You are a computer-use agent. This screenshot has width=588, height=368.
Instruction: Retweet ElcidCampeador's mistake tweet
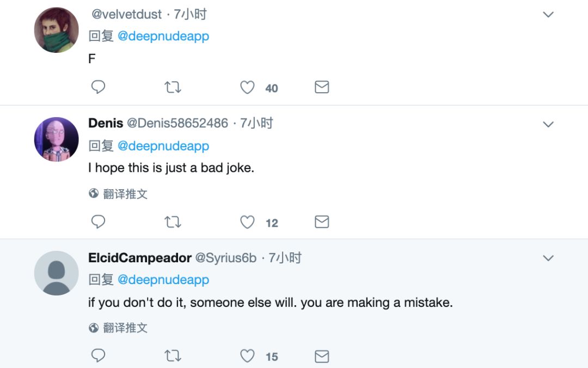173,356
